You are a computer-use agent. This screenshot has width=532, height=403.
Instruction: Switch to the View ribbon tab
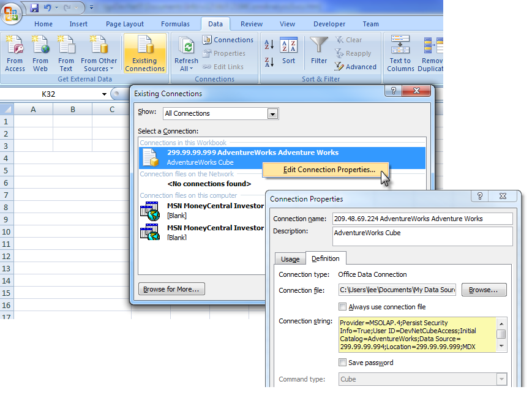click(x=287, y=24)
